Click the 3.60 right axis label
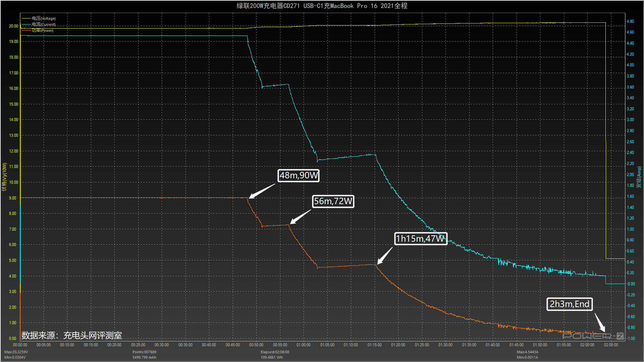644x362 pixels. pyautogui.click(x=630, y=87)
